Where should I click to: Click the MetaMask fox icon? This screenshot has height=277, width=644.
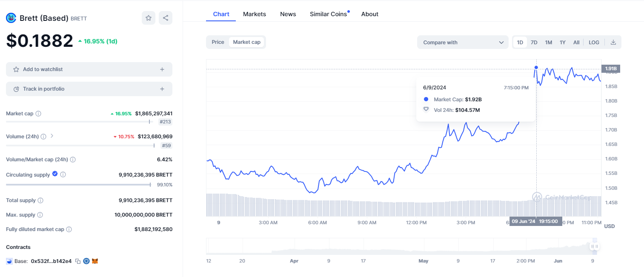tap(95, 261)
